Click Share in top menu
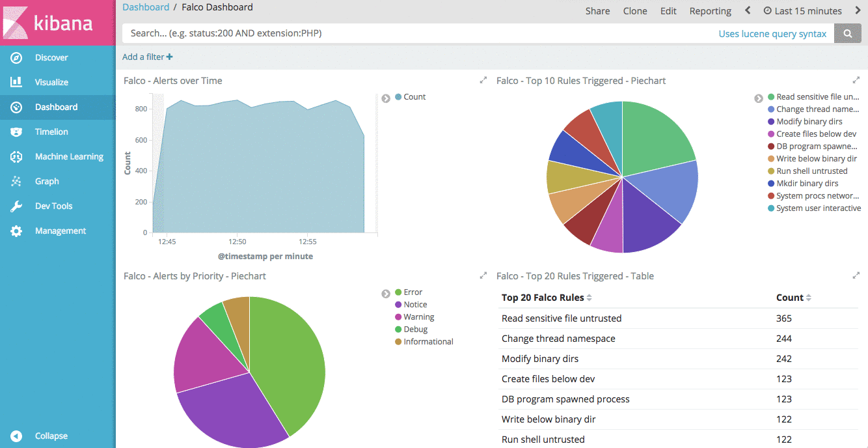Viewport: 868px width, 448px height. [x=597, y=10]
